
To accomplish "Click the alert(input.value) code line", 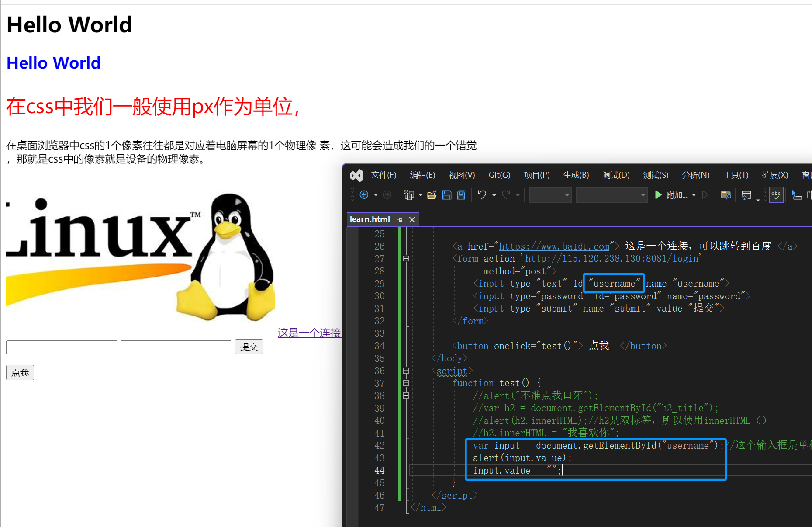I will (x=522, y=458).
